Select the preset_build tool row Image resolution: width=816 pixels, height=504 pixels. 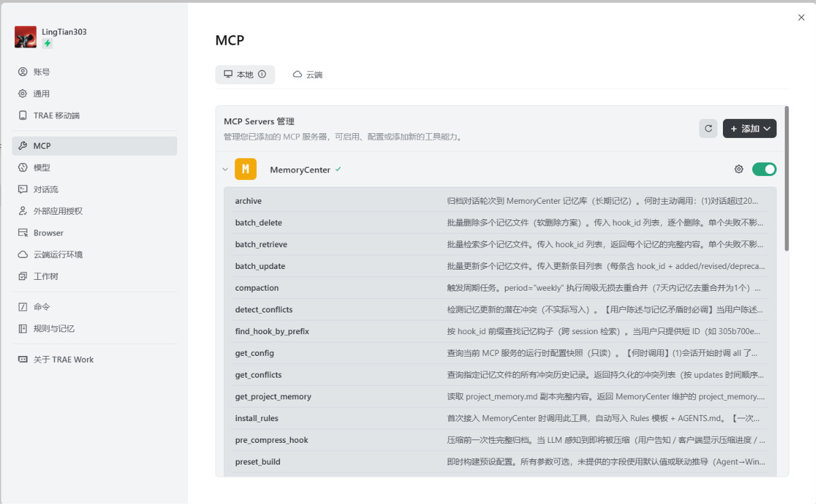[x=500, y=462]
